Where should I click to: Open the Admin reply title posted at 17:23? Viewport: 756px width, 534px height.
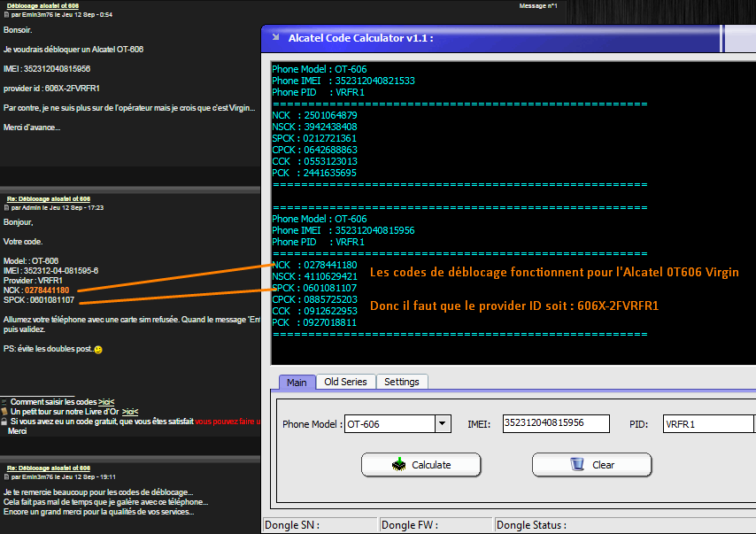coord(48,198)
